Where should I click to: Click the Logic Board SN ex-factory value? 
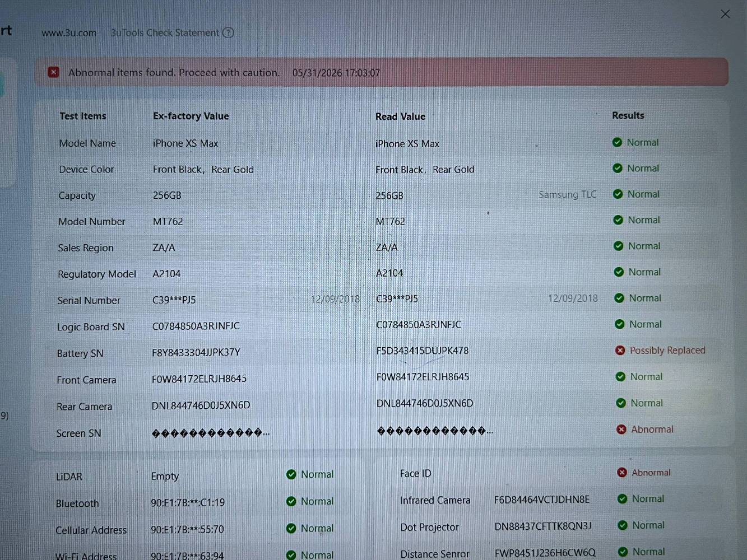tap(196, 326)
